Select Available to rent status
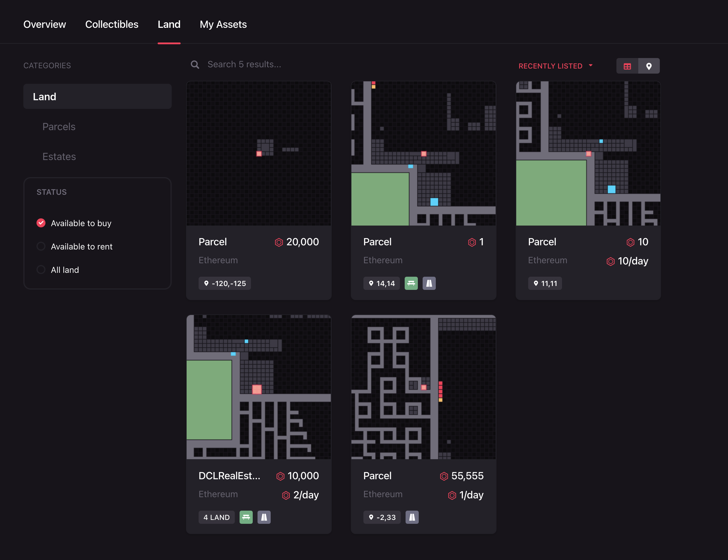 coord(41,246)
